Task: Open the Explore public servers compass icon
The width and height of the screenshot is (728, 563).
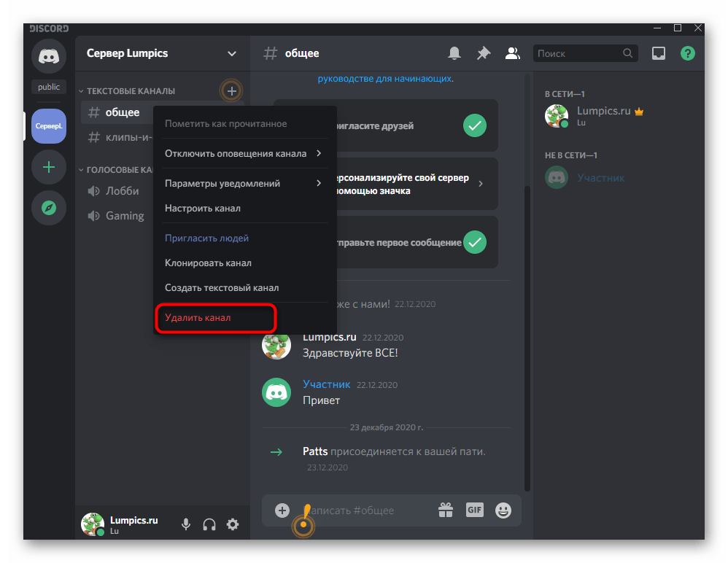Action: (49, 208)
